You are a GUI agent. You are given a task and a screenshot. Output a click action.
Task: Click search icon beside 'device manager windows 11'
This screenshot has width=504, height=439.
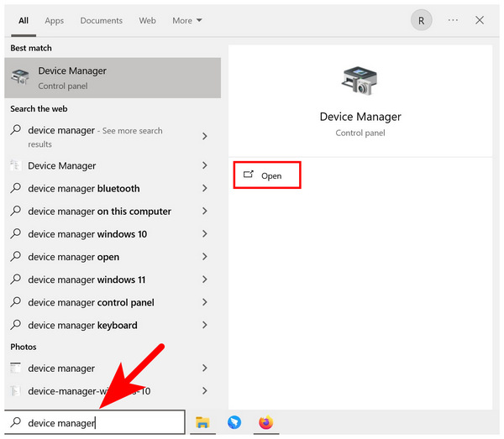pos(15,279)
